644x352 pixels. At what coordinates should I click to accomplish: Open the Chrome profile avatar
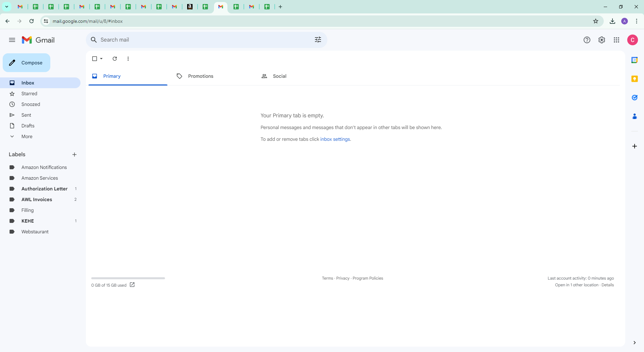pyautogui.click(x=625, y=21)
